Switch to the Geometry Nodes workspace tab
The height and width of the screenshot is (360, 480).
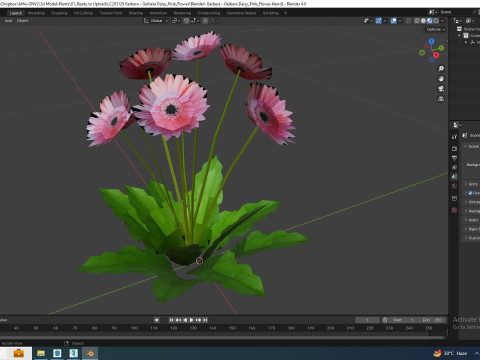pos(241,13)
